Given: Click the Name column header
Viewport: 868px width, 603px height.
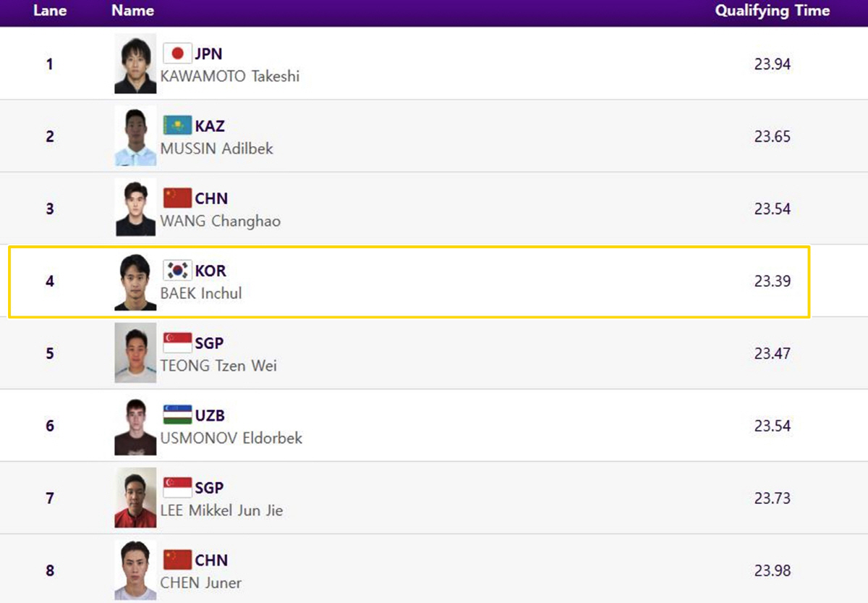Looking at the screenshot, I should (132, 11).
